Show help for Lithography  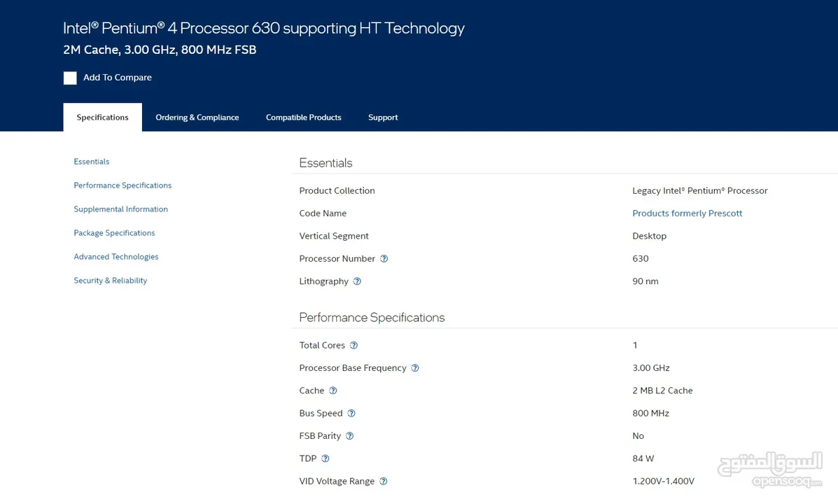357,281
